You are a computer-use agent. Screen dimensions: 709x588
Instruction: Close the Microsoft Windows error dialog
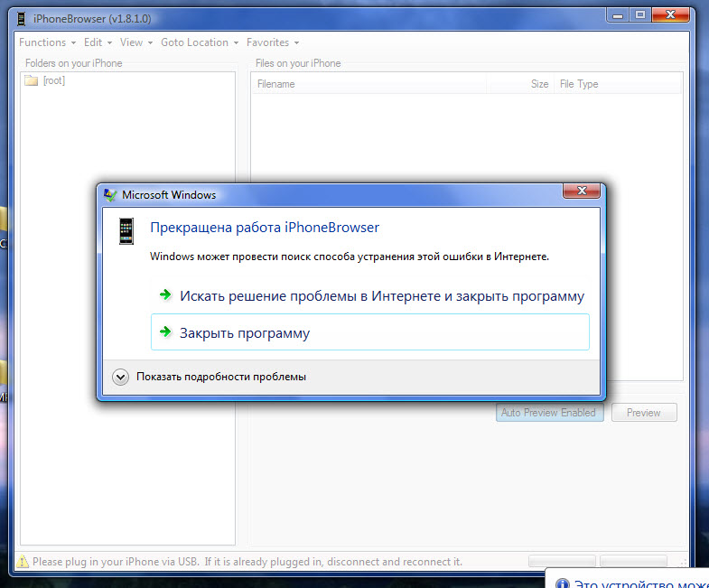[582, 191]
